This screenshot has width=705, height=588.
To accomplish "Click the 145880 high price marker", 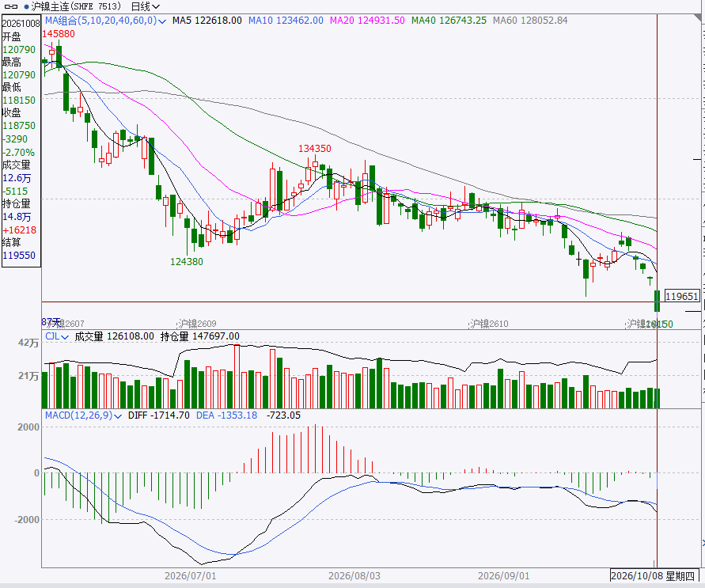I will [x=59, y=34].
